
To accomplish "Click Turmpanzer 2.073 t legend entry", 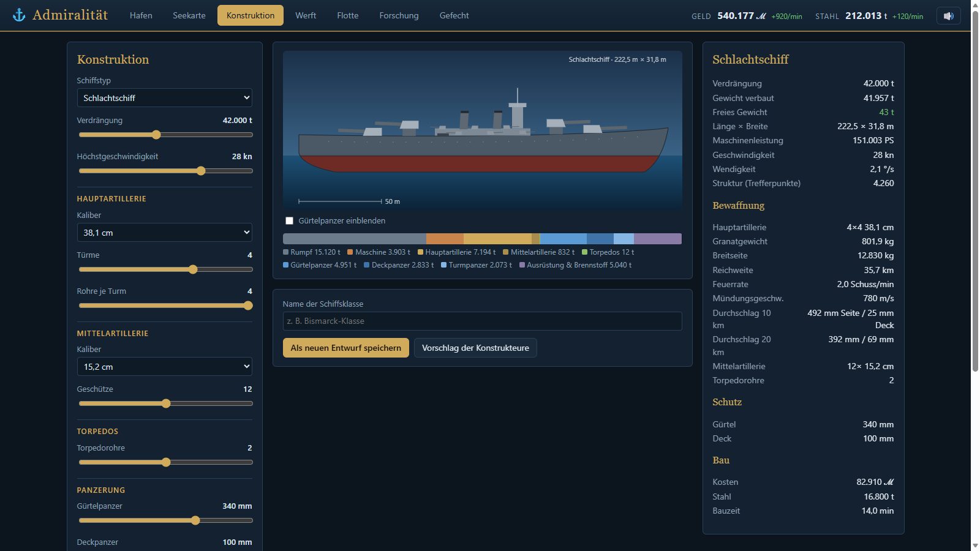I will coord(477,265).
